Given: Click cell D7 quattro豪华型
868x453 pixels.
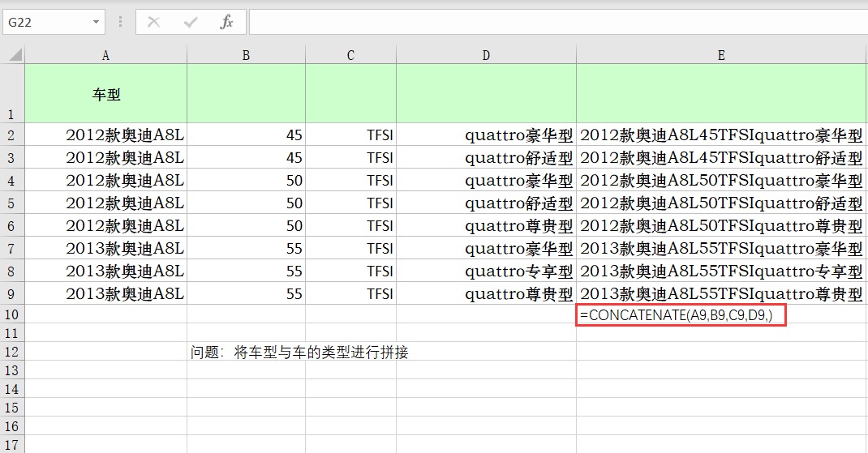Looking at the screenshot, I should tap(486, 248).
